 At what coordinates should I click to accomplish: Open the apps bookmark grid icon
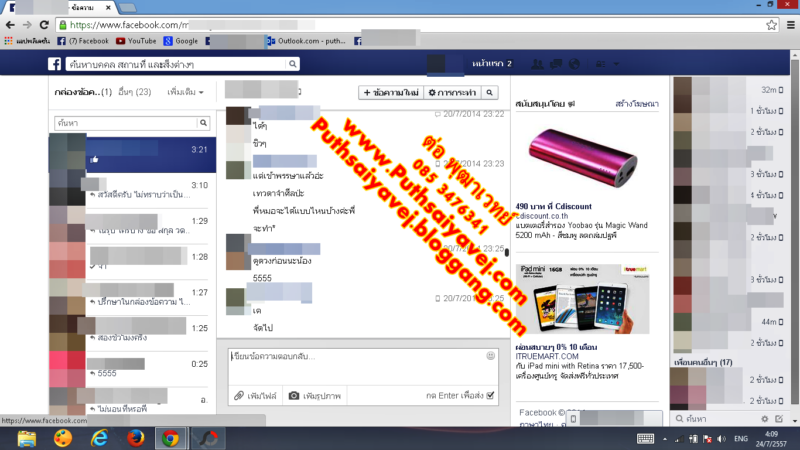[9, 41]
